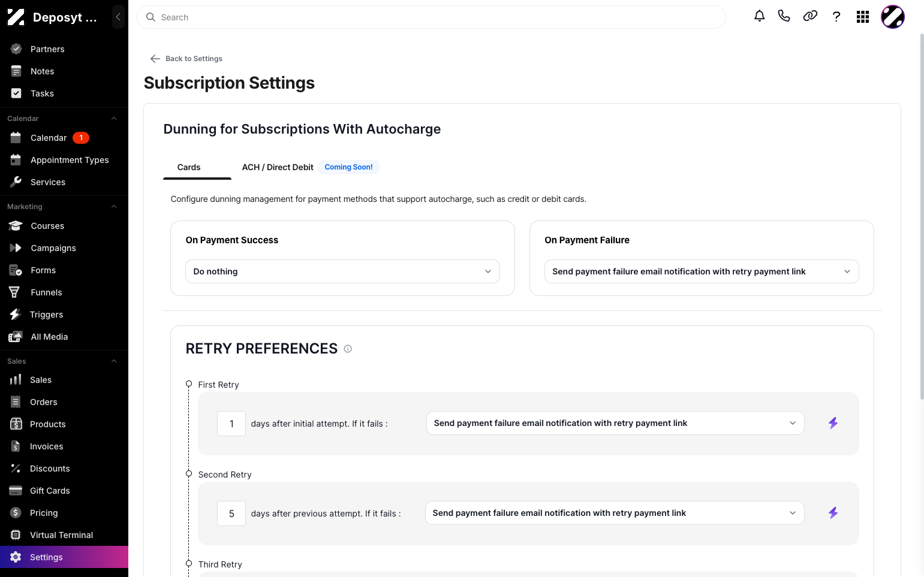Click the Back to Settings link
The image size is (924, 577).
pos(186,59)
